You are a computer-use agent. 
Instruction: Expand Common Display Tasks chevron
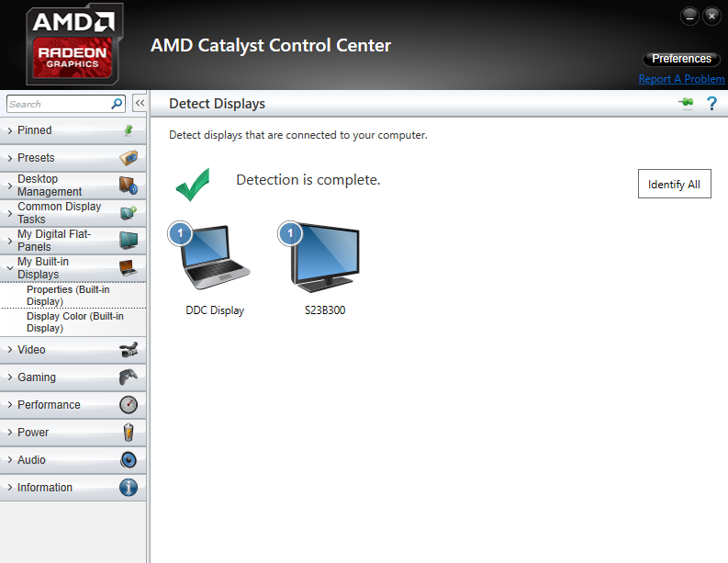[x=10, y=213]
